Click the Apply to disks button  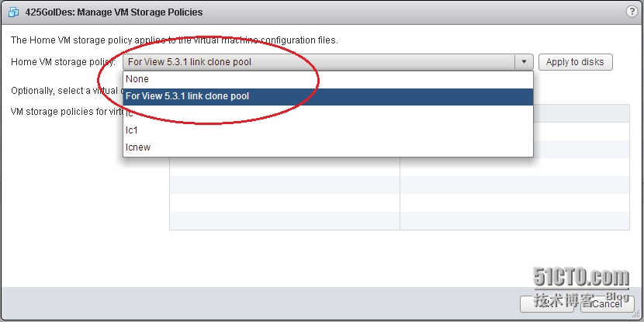[x=576, y=62]
